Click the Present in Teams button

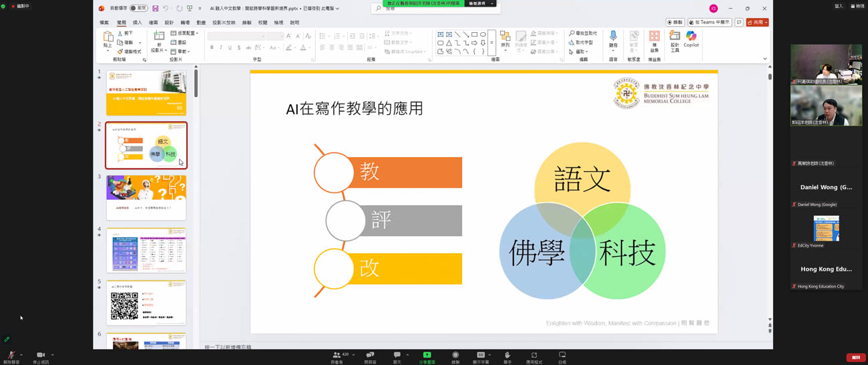pos(710,23)
